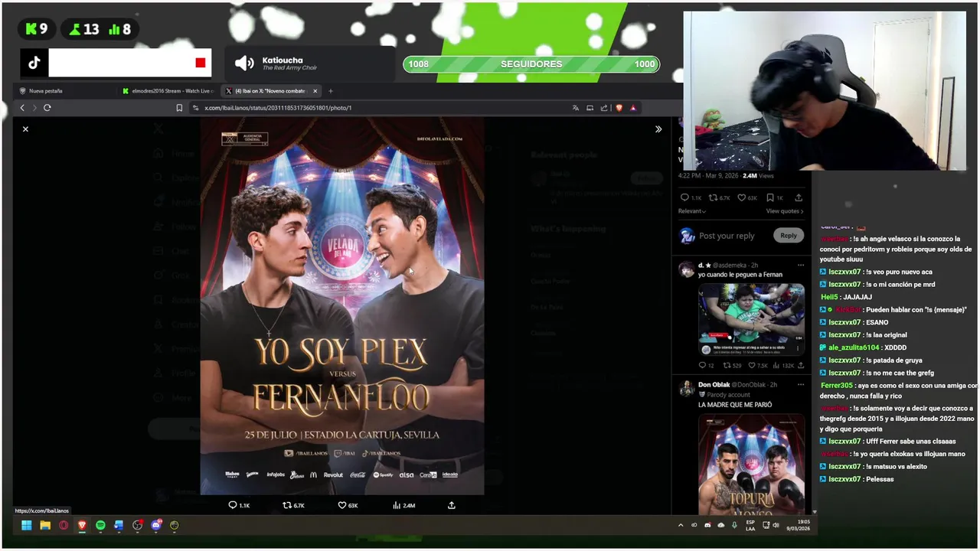Open Brave browser from the taskbar
The width and height of the screenshot is (980, 551).
pyautogui.click(x=82, y=526)
